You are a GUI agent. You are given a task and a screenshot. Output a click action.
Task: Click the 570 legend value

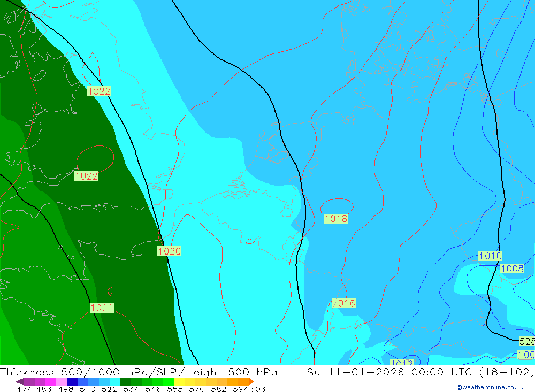[x=197, y=389]
